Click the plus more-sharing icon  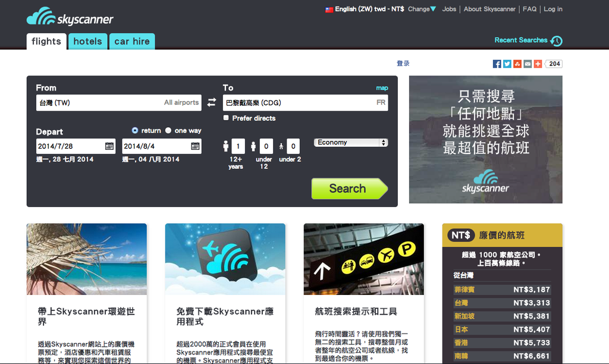(538, 64)
